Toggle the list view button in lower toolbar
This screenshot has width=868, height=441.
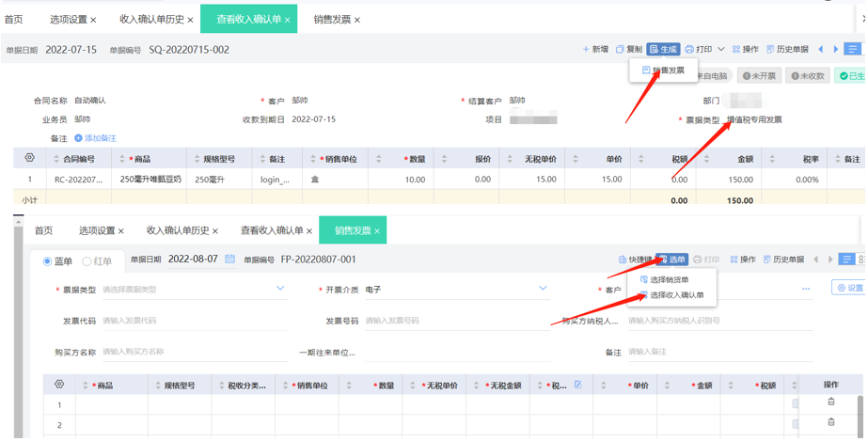coord(846,260)
